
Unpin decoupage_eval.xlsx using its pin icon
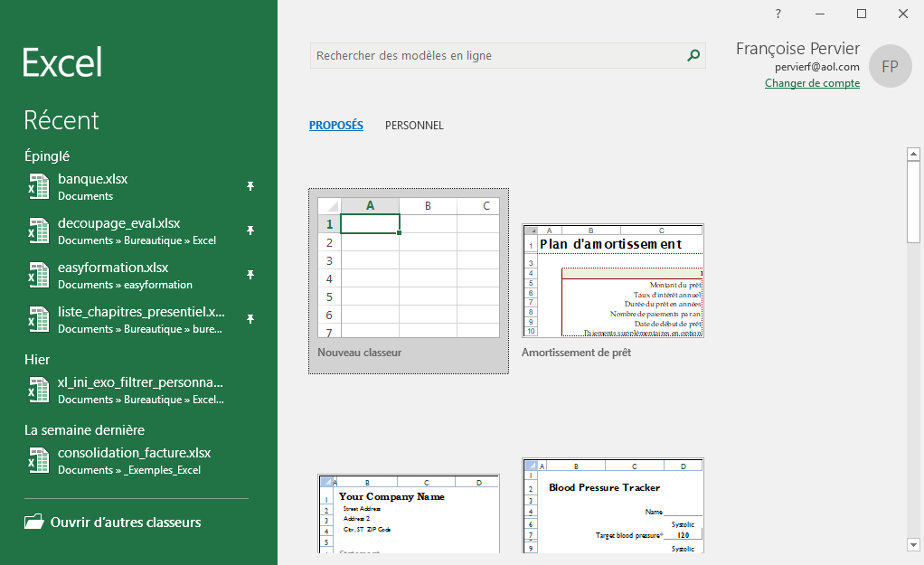click(x=250, y=231)
